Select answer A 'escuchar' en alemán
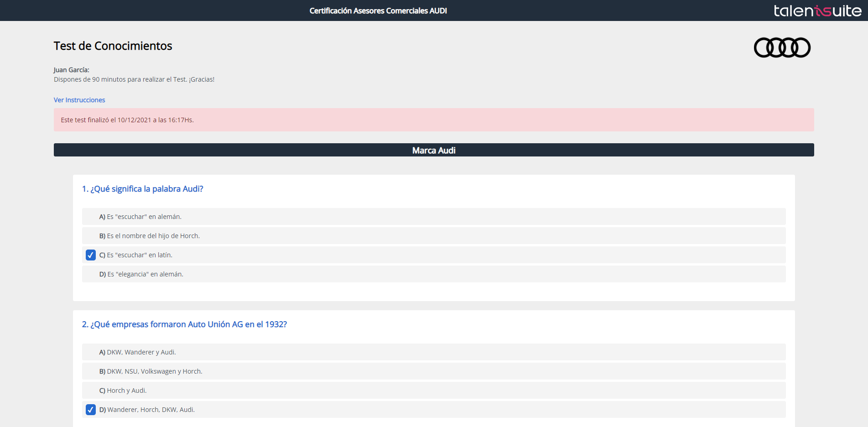This screenshot has width=868, height=427. tap(434, 217)
